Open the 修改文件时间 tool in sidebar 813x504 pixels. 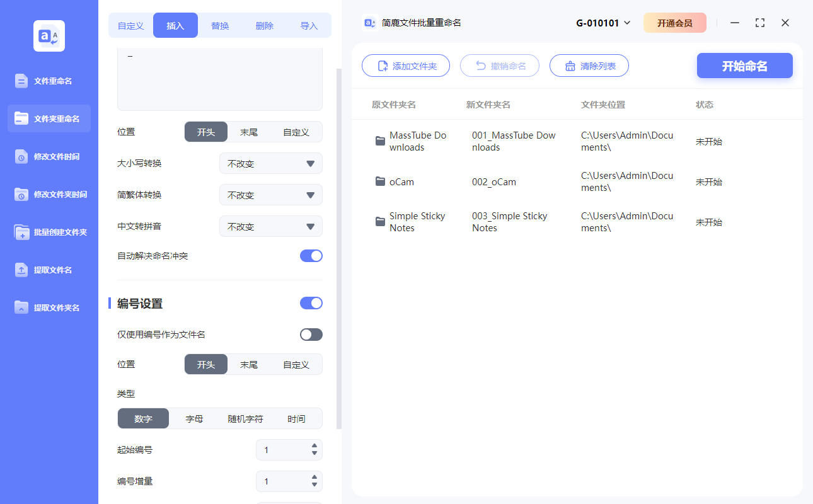pos(49,156)
